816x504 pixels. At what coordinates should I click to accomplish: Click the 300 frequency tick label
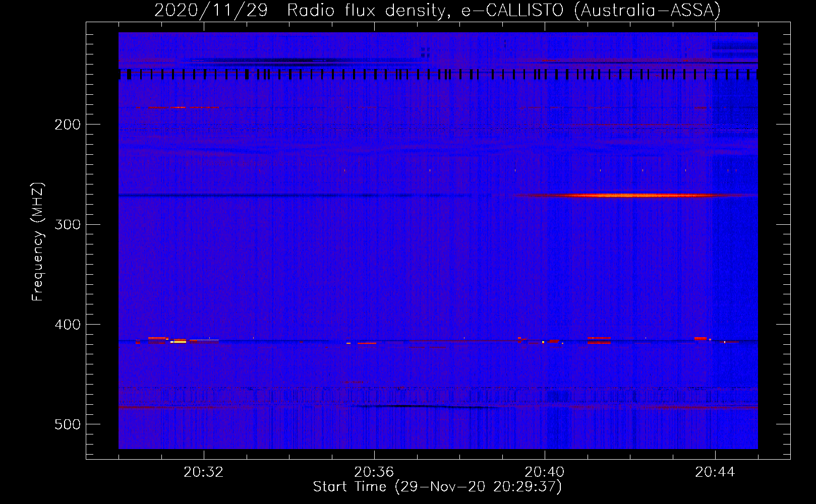(68, 224)
